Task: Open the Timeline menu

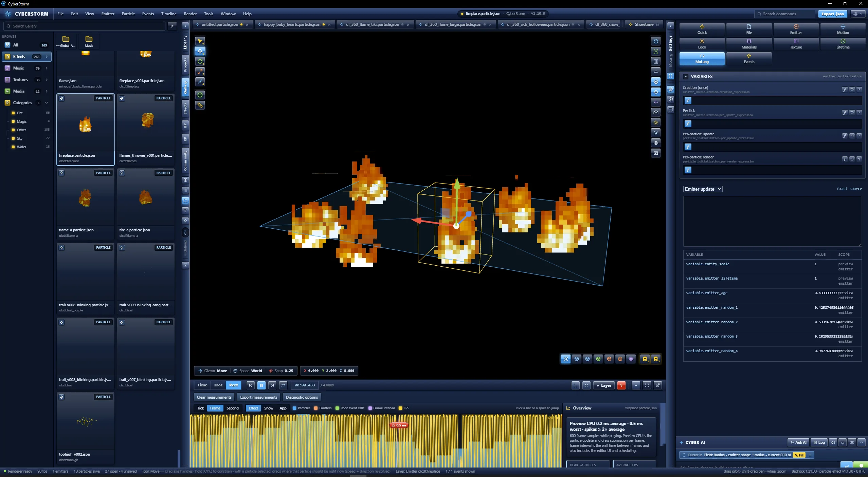Action: (169, 14)
